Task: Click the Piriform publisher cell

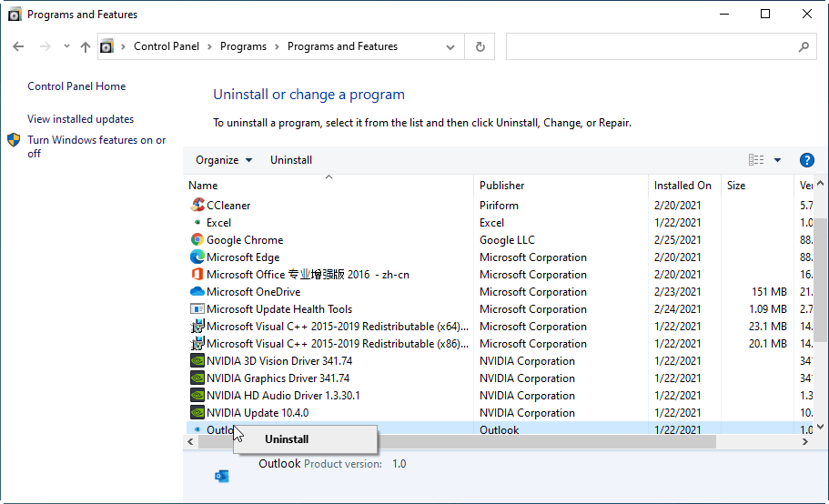Action: 499,205
